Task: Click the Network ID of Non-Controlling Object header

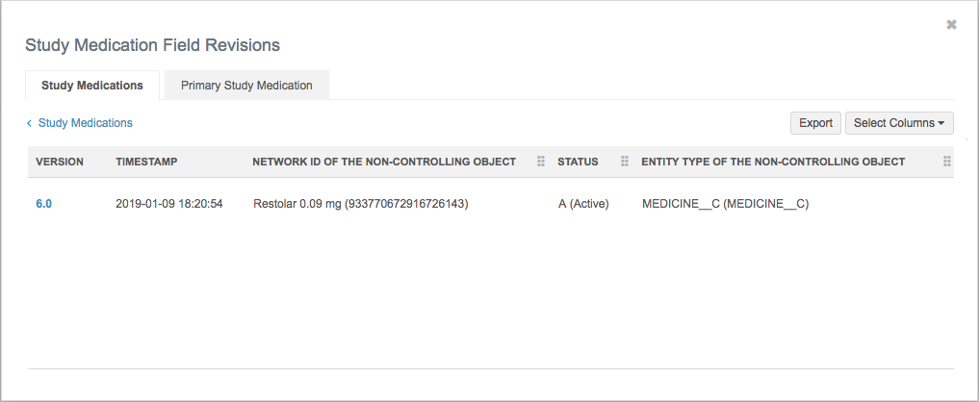Action: pyautogui.click(x=384, y=162)
